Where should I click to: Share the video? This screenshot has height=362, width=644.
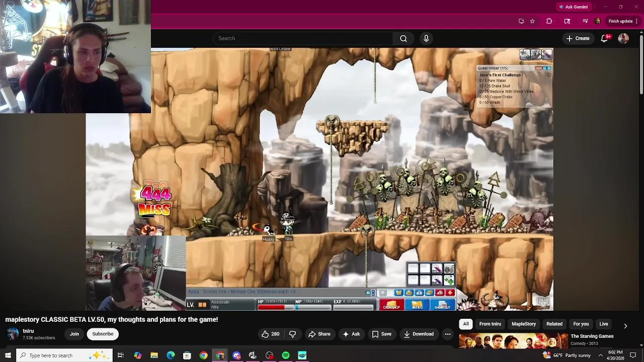(x=319, y=334)
